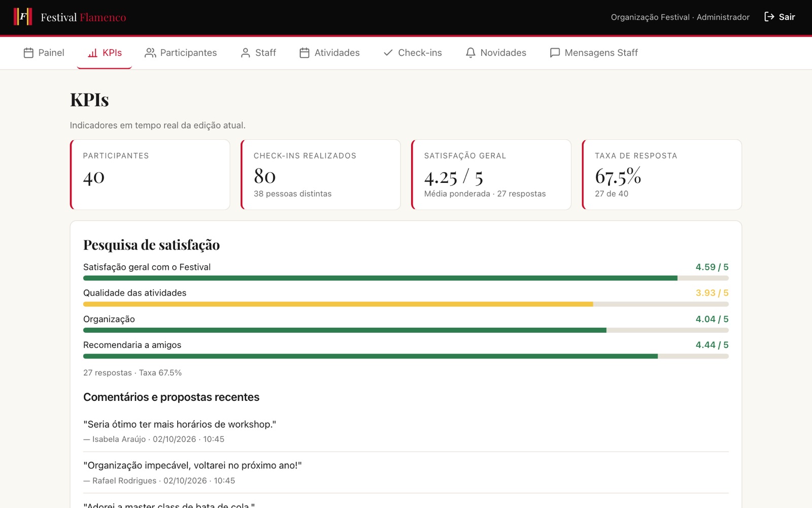Click the "Comentários e propostas recentes" heading
Image resolution: width=812 pixels, height=508 pixels.
[x=172, y=397]
